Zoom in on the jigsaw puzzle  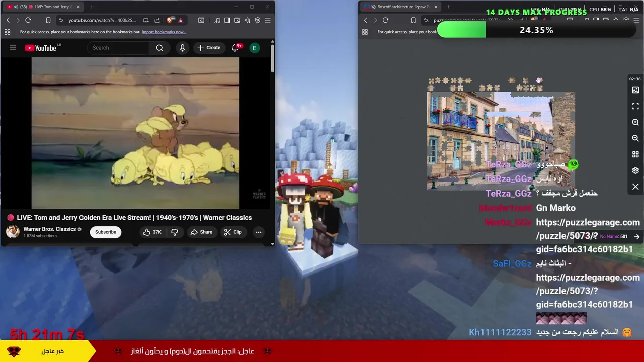pyautogui.click(x=635, y=122)
